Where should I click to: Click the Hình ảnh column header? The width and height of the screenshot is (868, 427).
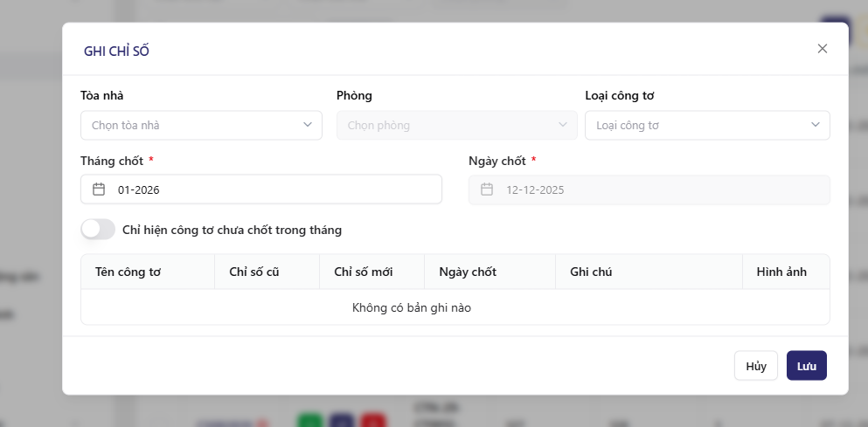[x=781, y=272]
